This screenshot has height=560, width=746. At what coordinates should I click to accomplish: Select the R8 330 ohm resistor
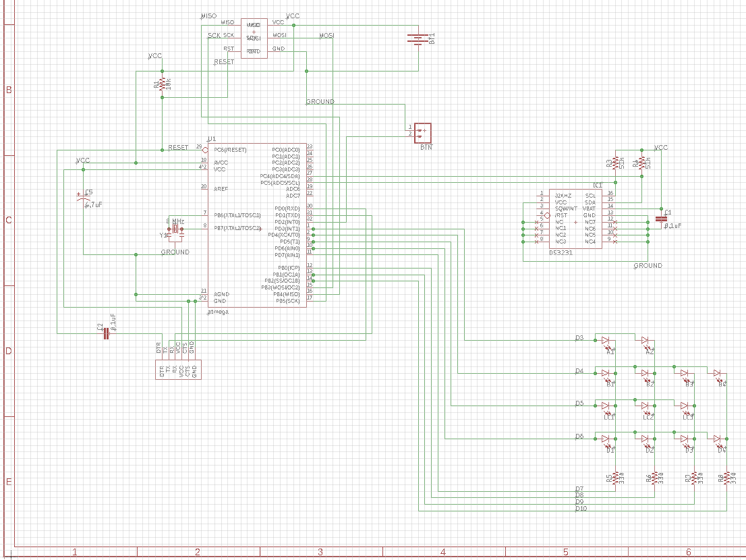726,478
